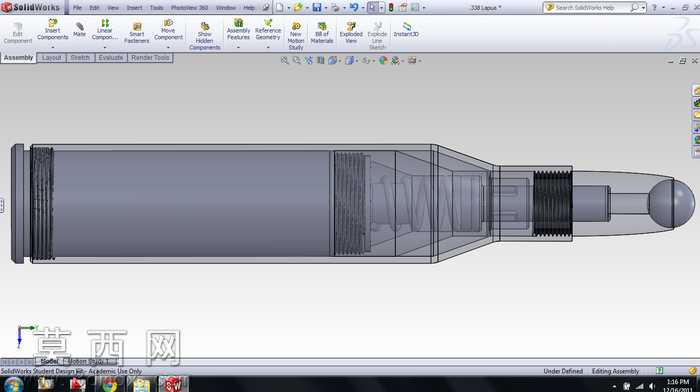Open the Insert menu

[134, 8]
